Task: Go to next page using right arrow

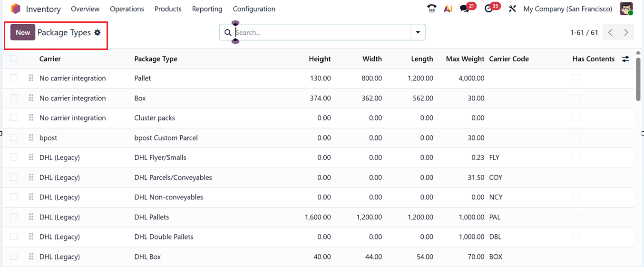Action: click(x=626, y=32)
